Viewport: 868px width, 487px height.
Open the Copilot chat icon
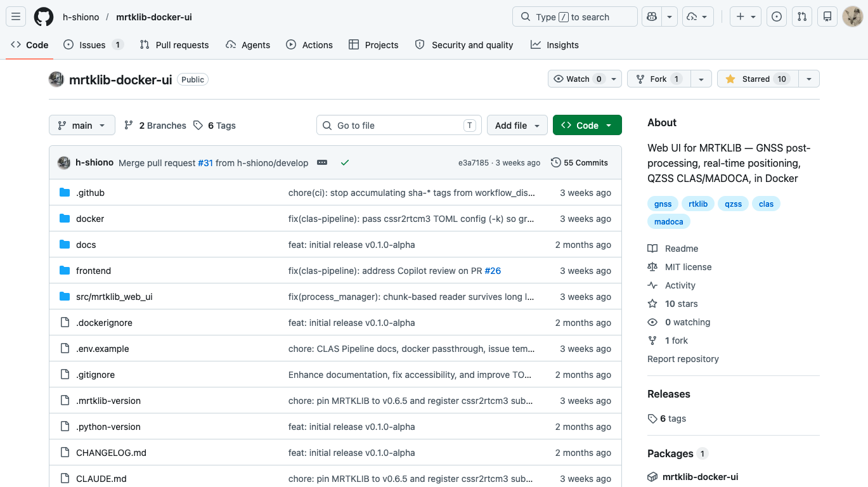[651, 16]
